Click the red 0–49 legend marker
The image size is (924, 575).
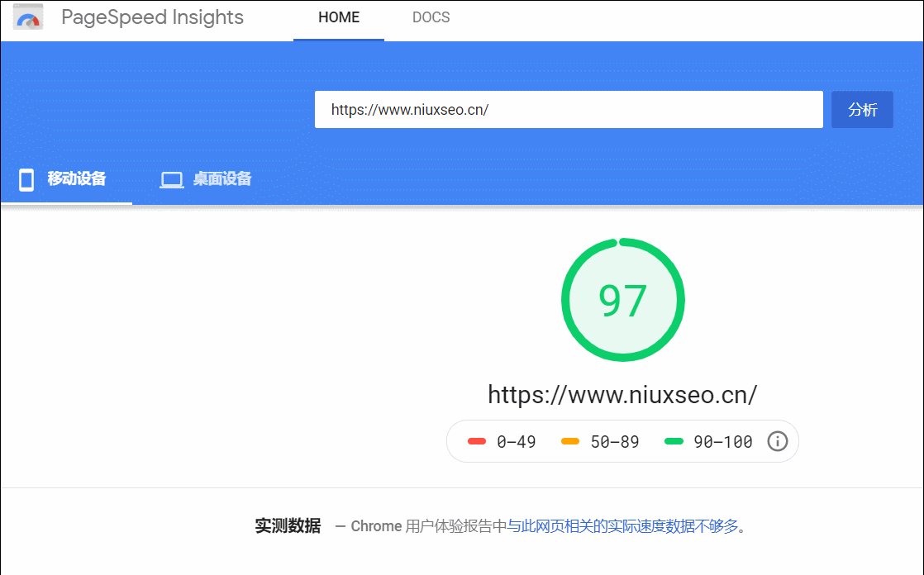pyautogui.click(x=477, y=441)
